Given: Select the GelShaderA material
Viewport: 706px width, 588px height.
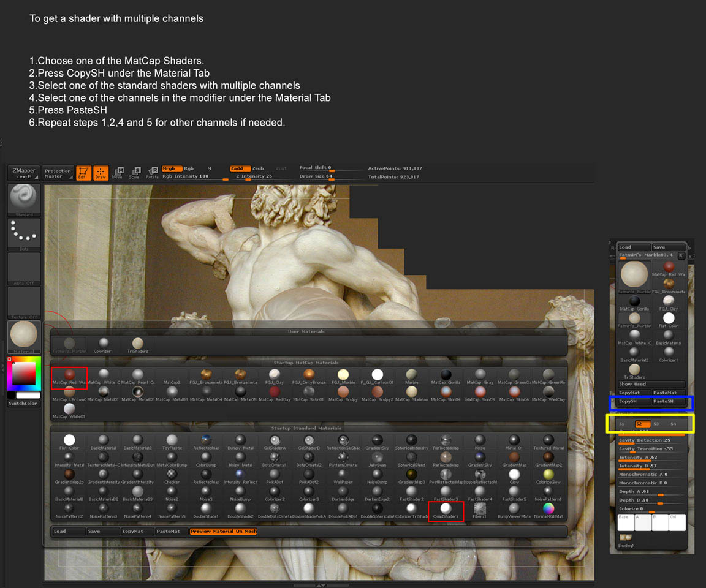Looking at the screenshot, I should [x=275, y=442].
